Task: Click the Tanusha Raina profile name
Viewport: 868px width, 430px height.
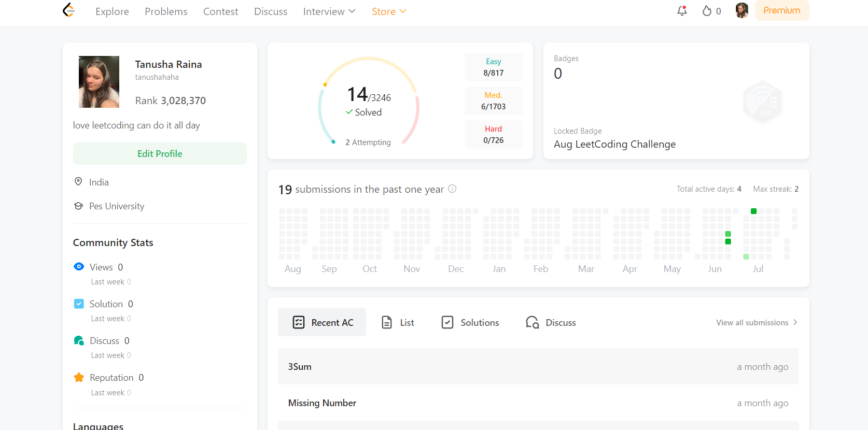Action: click(x=169, y=64)
